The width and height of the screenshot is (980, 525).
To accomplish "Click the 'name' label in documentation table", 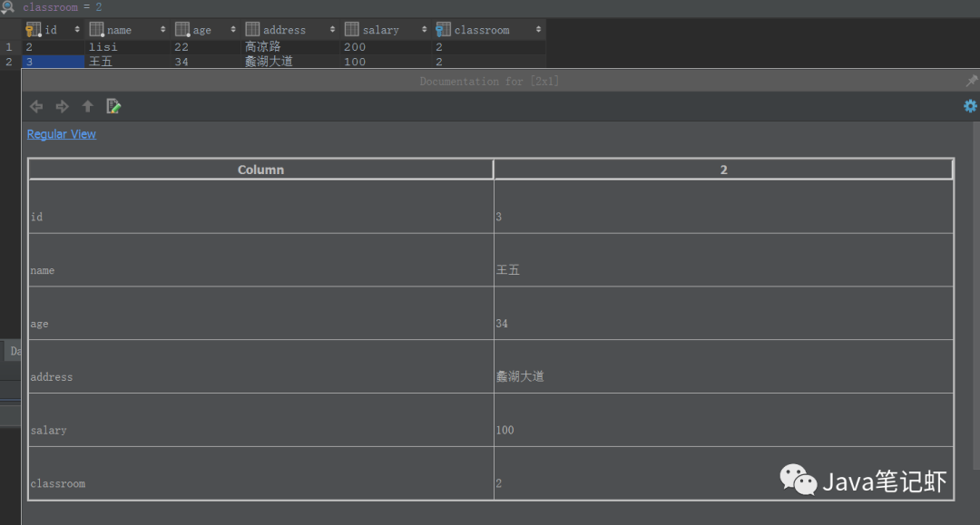I will pyautogui.click(x=43, y=270).
